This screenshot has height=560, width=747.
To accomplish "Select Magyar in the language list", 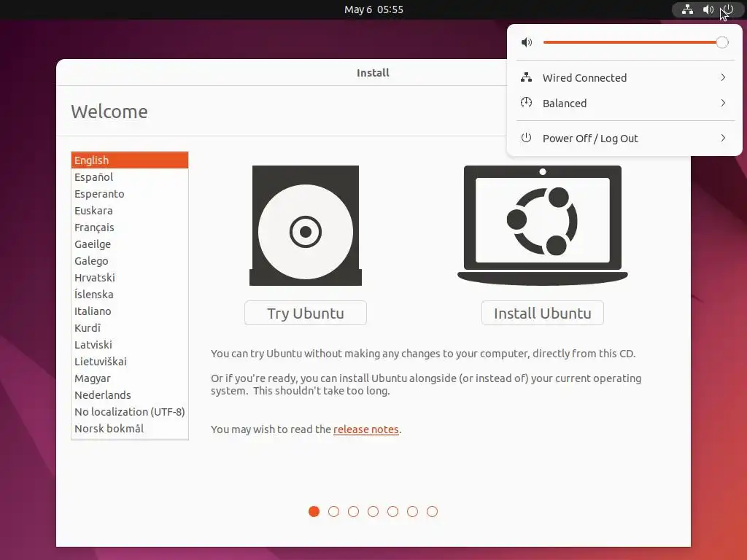I will tap(130, 378).
